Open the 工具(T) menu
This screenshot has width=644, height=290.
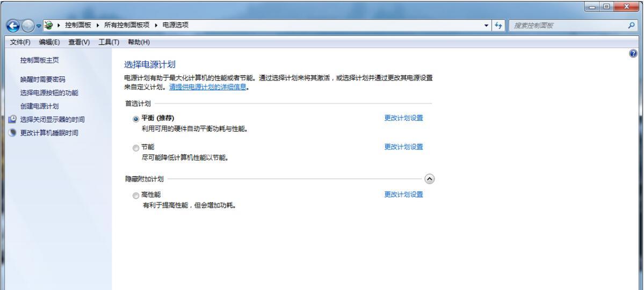click(109, 42)
